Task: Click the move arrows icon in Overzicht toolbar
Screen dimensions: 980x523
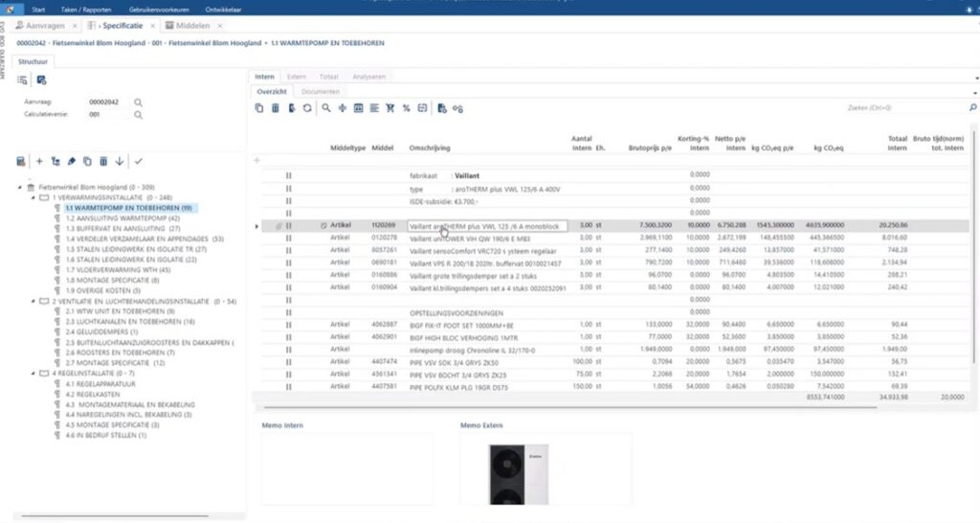Action: pyautogui.click(x=343, y=108)
